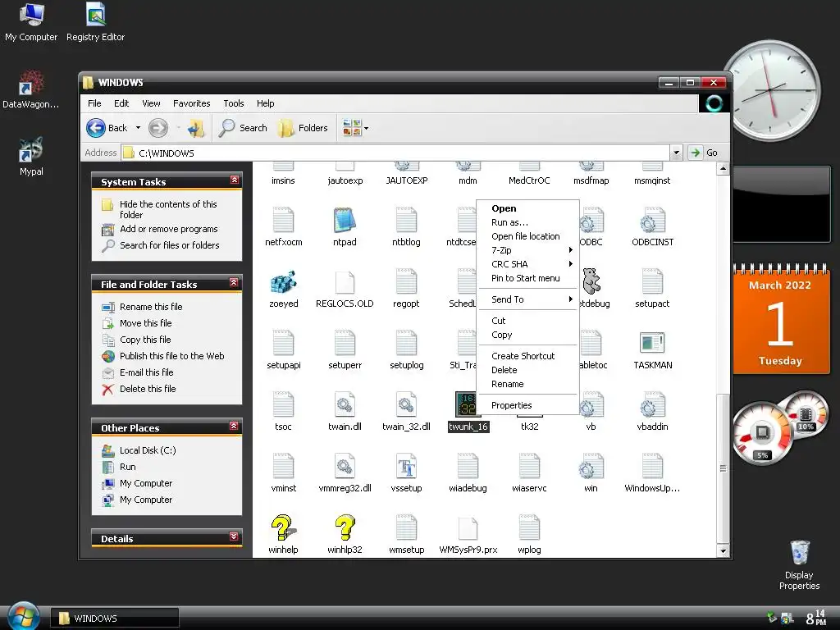The height and width of the screenshot is (630, 840).
Task: Choose Create Shortcut in context menu
Action: (527, 356)
